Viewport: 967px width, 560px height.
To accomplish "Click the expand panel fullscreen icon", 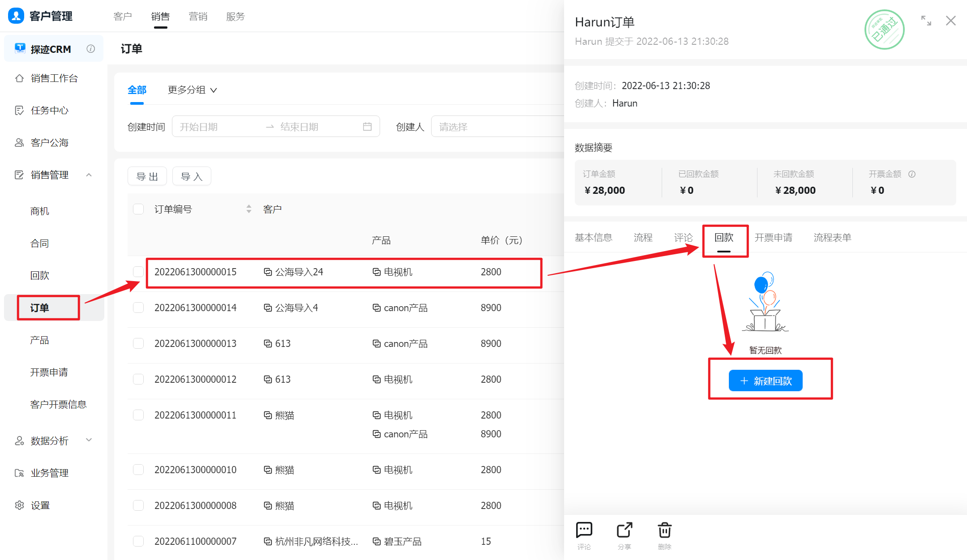I will 926,21.
